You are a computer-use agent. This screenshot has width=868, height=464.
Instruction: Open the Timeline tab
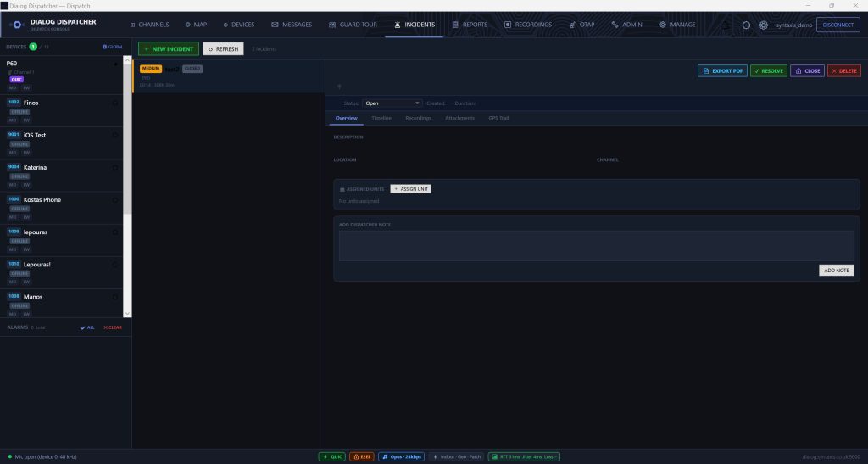point(381,119)
